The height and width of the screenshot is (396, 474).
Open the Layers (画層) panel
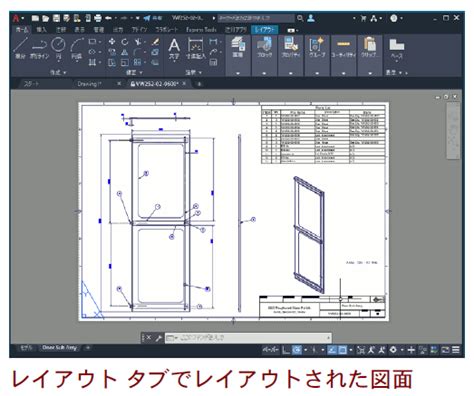238,47
